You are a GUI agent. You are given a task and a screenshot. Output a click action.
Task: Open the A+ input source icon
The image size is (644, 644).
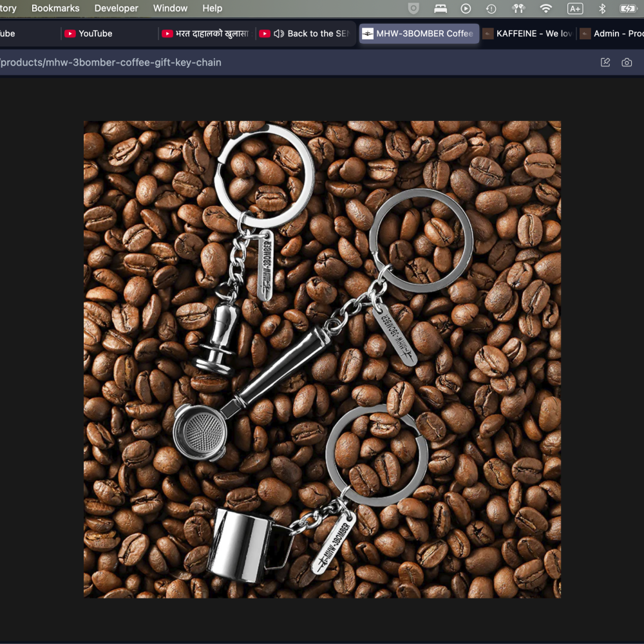point(574,8)
